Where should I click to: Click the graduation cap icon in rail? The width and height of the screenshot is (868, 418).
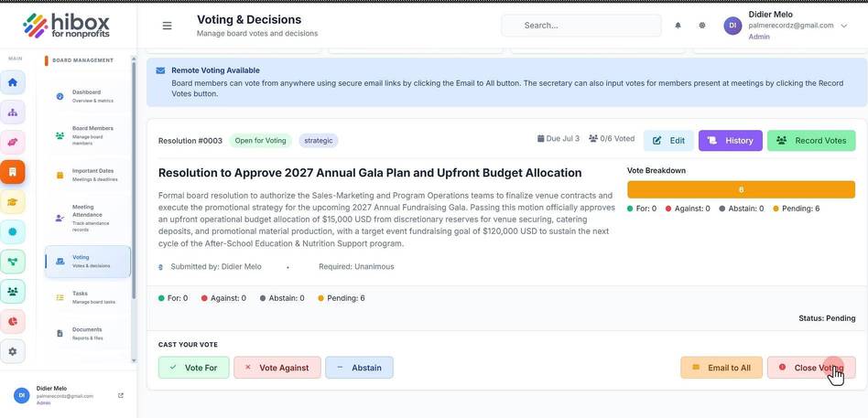coord(13,202)
